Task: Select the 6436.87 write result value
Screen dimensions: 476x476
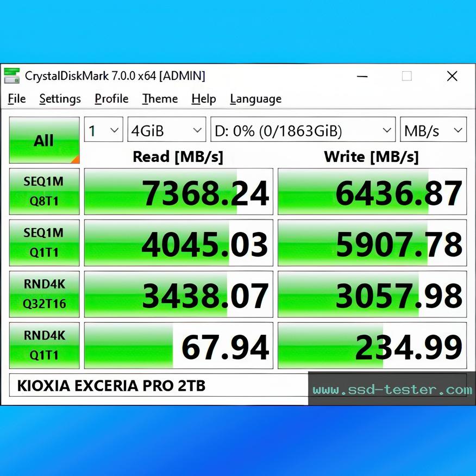Action: [372, 192]
